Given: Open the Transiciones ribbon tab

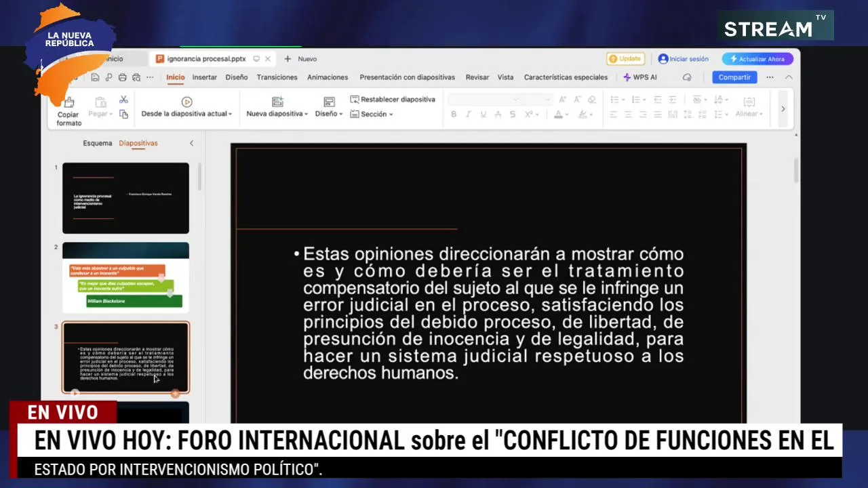Looking at the screenshot, I should [x=277, y=77].
